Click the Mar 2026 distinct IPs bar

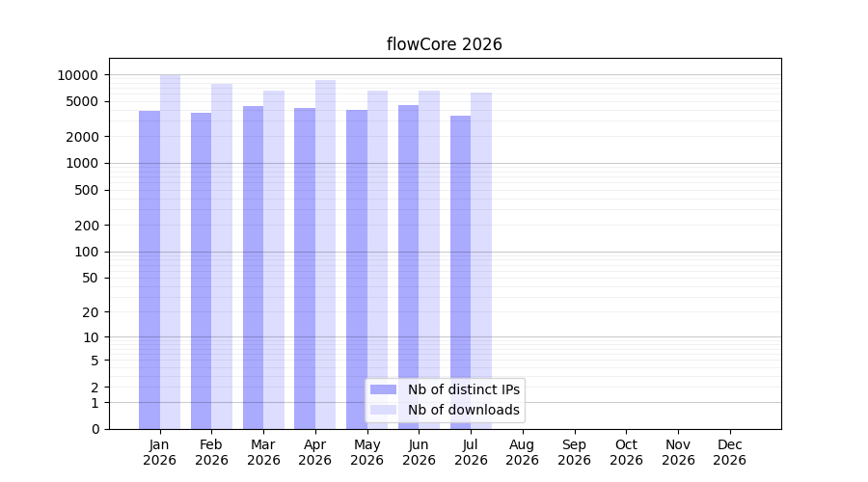pos(253,267)
